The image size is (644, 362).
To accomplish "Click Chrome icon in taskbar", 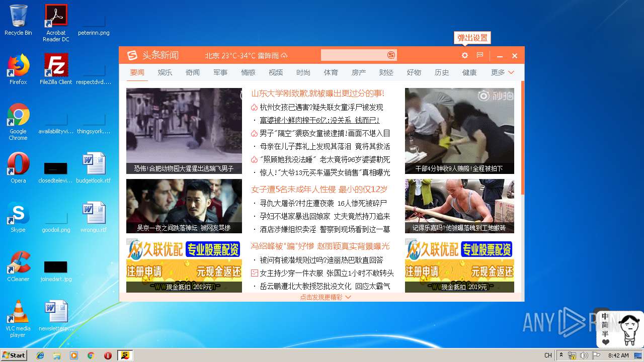I will coord(91,355).
